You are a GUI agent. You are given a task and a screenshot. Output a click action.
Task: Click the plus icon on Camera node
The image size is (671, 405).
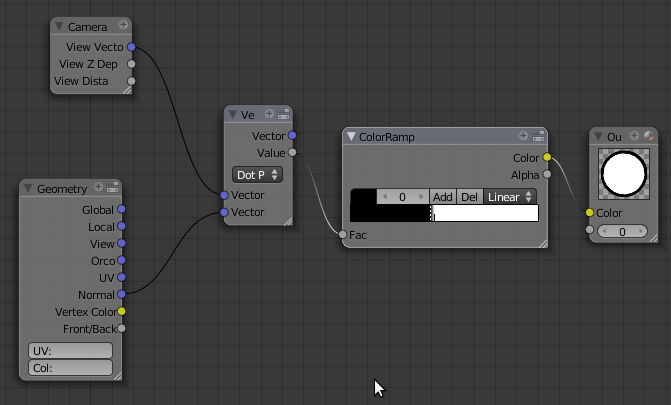click(123, 25)
